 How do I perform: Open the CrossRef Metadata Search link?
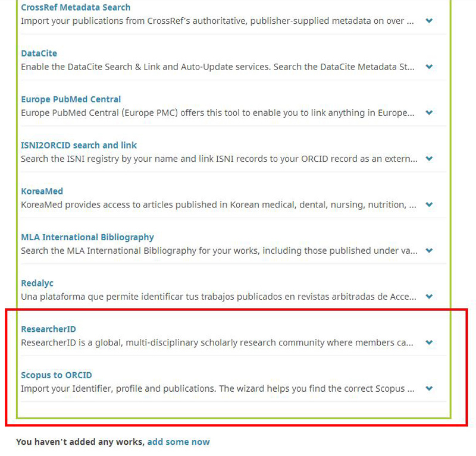click(76, 7)
